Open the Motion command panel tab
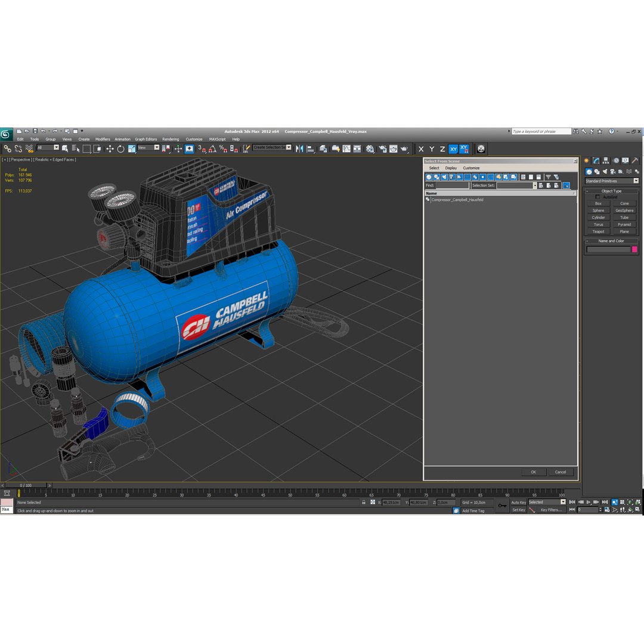644x644 pixels. point(615,160)
